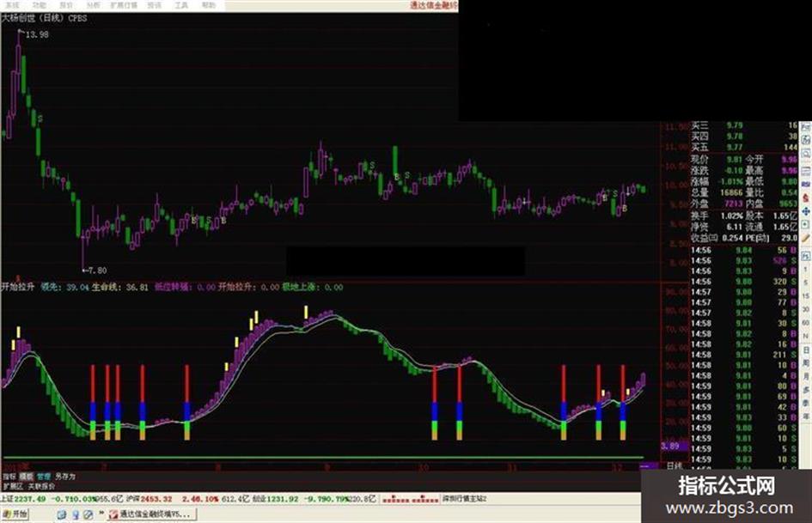Switch to 30-minute period button
Image resolution: width=812 pixels, height=523 pixels.
pos(806,309)
